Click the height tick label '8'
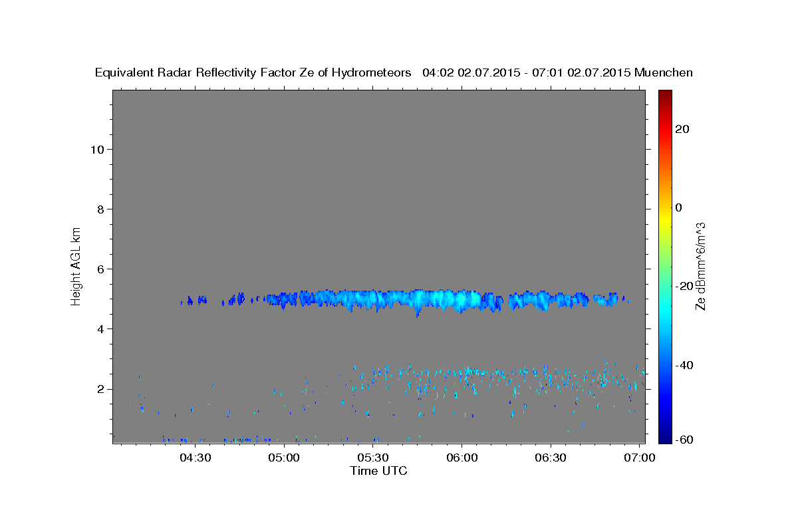Image resolution: width=798 pixels, height=532 pixels. pyautogui.click(x=100, y=209)
